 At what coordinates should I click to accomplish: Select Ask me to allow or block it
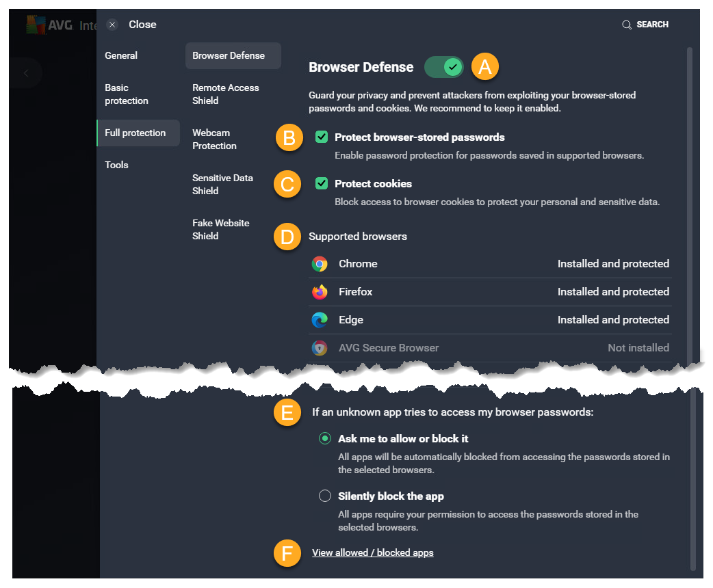[x=325, y=439]
